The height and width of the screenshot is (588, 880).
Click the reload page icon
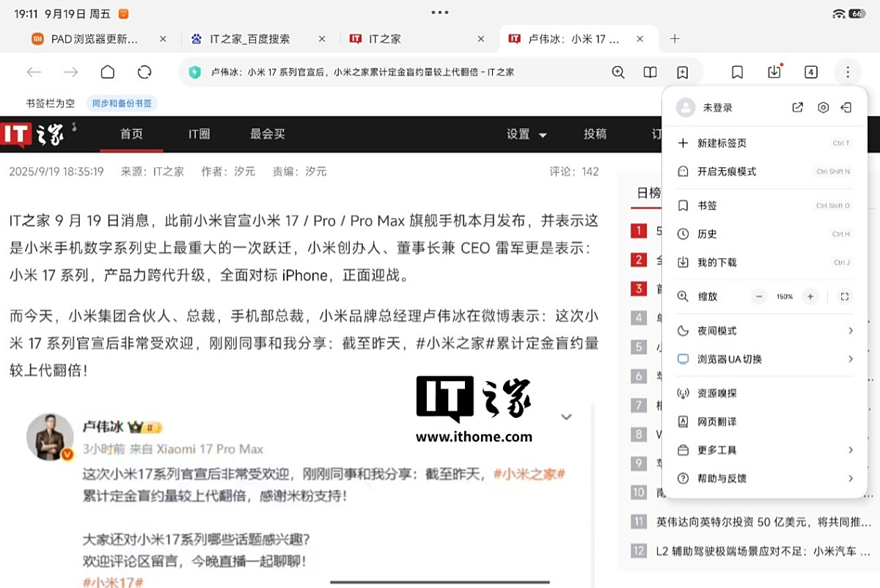pyautogui.click(x=144, y=72)
